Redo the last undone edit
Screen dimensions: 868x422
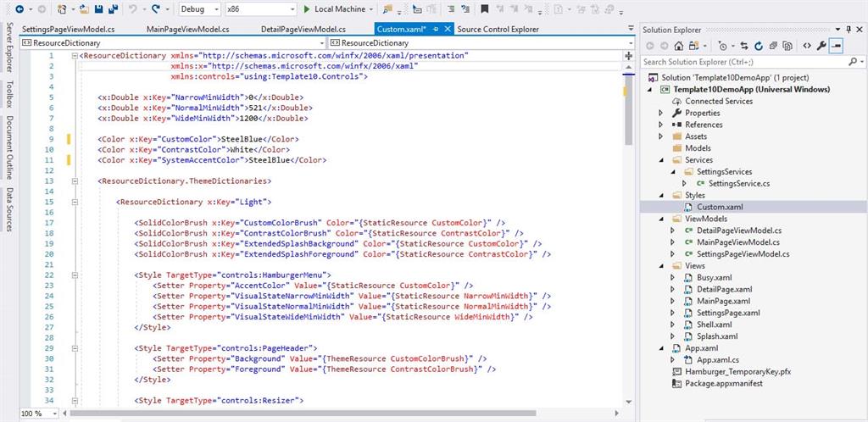pyautogui.click(x=156, y=8)
